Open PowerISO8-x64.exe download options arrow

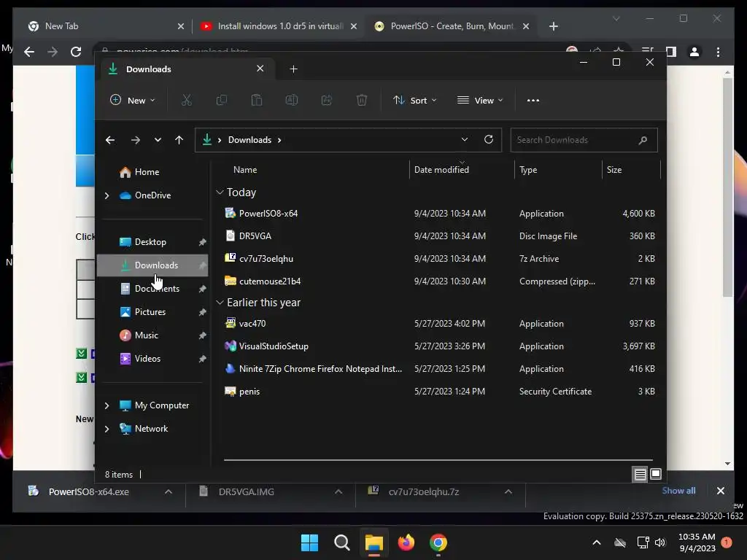pyautogui.click(x=169, y=492)
